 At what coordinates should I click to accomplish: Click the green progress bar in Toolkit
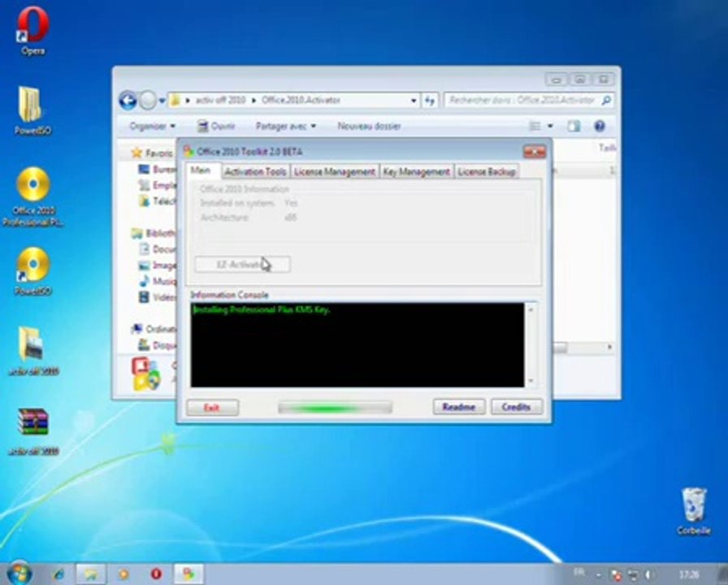point(335,408)
